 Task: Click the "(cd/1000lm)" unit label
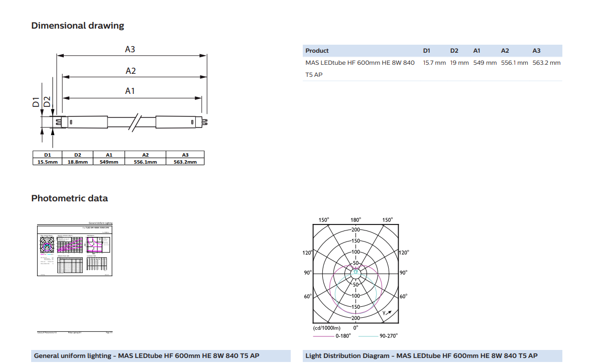pyautogui.click(x=326, y=327)
